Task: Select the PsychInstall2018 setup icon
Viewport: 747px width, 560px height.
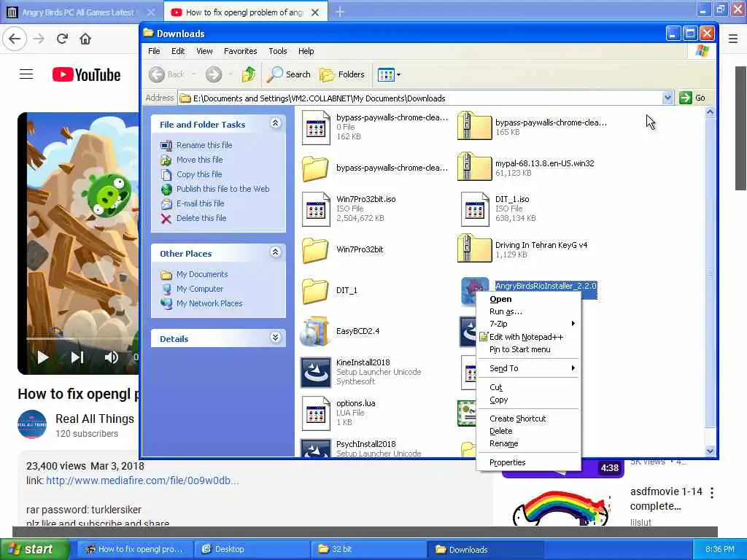Action: 315,448
